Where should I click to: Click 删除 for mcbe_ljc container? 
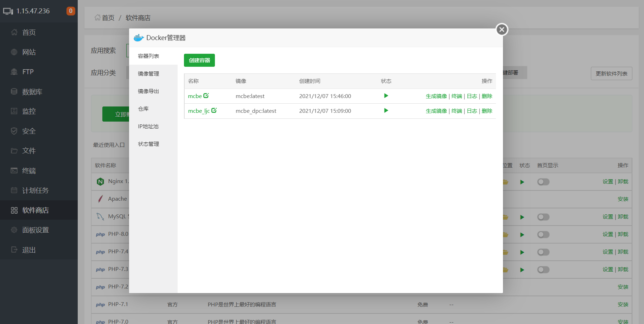click(x=487, y=111)
